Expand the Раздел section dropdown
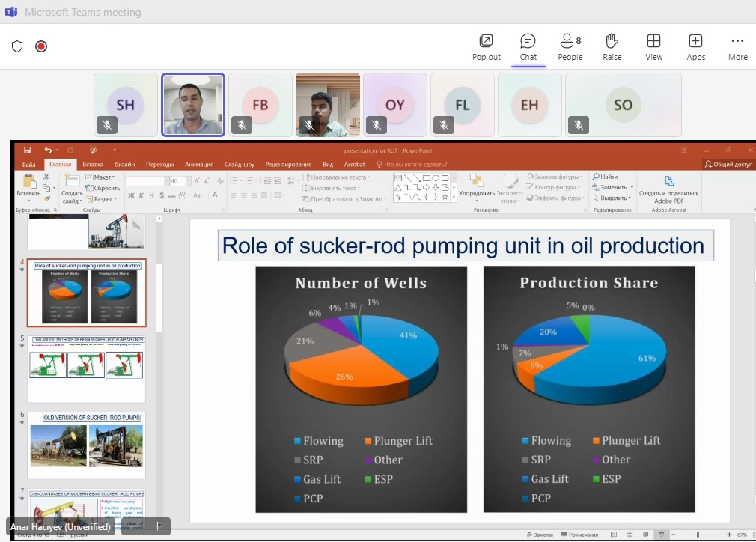 103,199
